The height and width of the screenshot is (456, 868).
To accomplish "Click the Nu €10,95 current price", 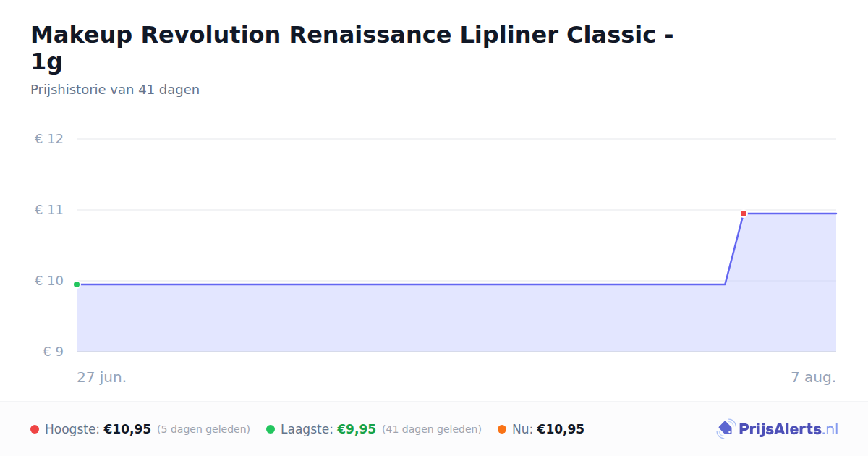I will 561,429.
